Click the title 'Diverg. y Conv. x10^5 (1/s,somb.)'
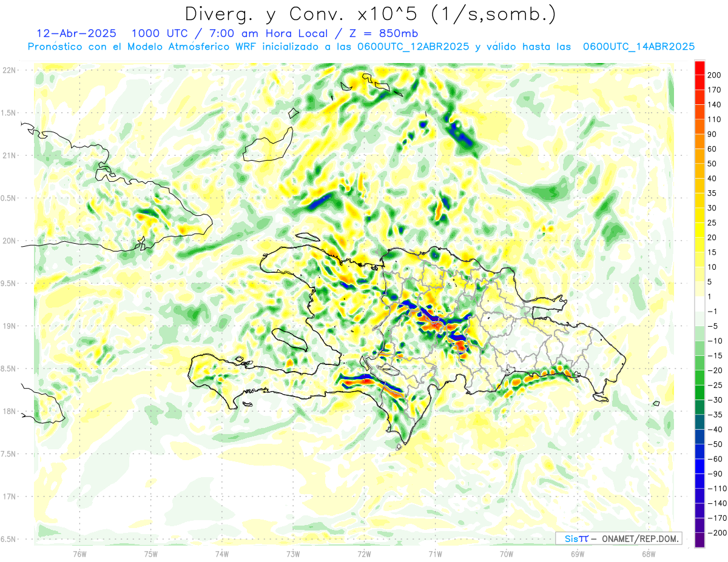The height and width of the screenshot is (562, 728). click(369, 14)
